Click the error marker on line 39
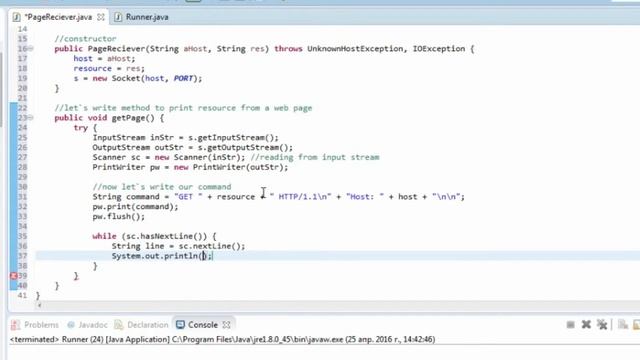Viewport: 640px width, 360px height. point(13,276)
